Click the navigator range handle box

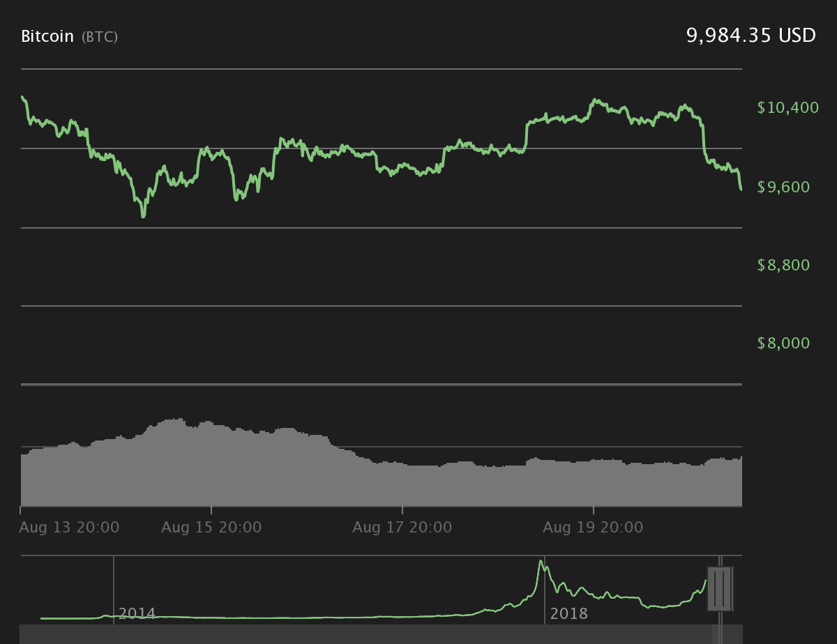pyautogui.click(x=719, y=589)
